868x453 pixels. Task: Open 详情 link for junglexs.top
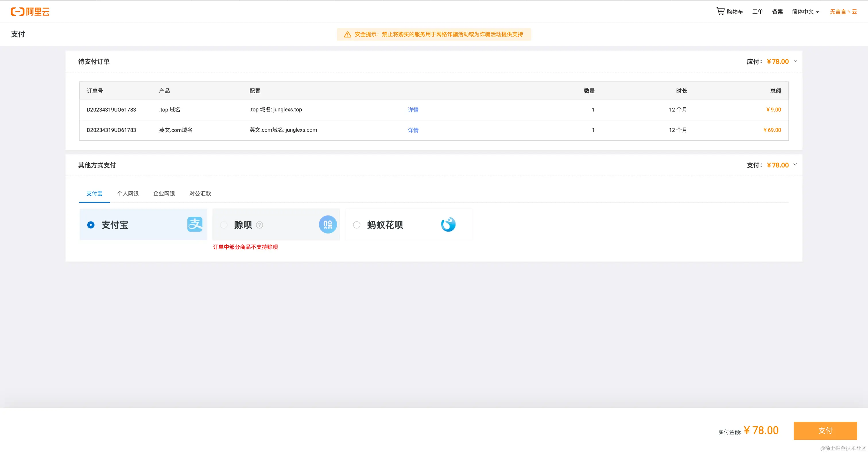(x=413, y=110)
